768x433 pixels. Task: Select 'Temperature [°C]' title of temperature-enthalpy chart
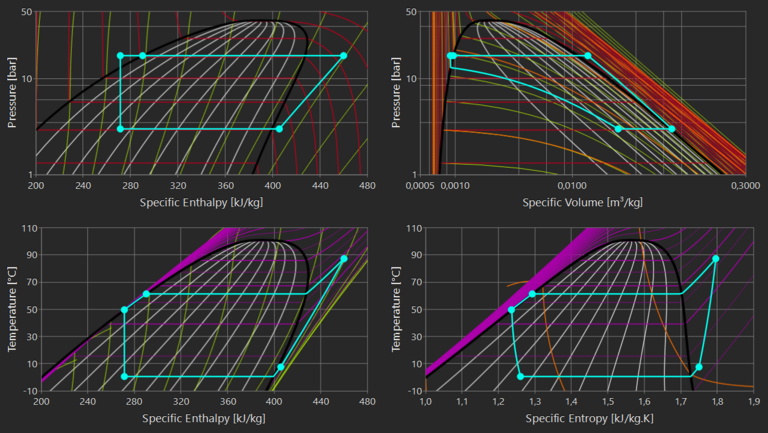[12, 309]
